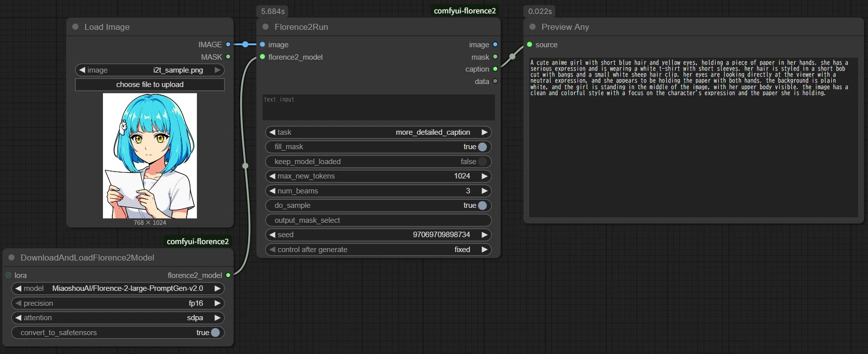Increase max_new_tokens with right arrow
This screenshot has height=354, width=868.
click(x=484, y=176)
